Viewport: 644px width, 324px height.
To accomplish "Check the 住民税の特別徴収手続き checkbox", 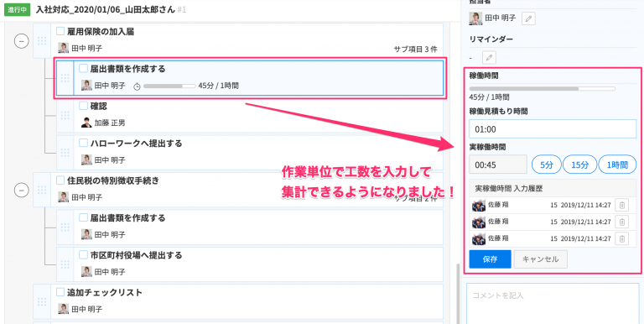I will (60, 180).
